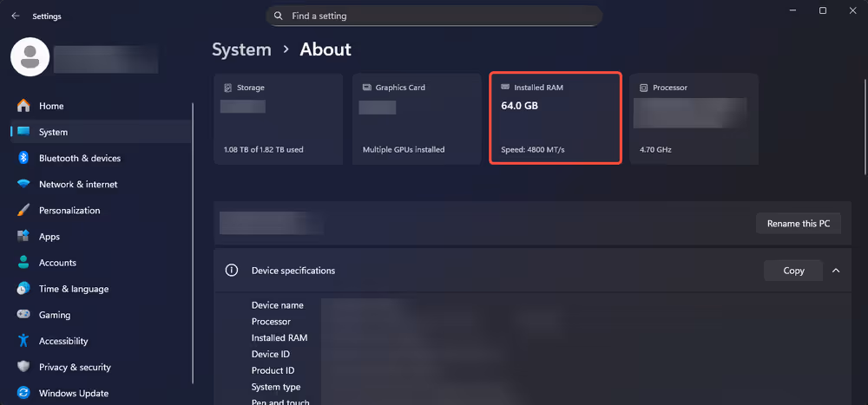This screenshot has width=868, height=405.
Task: Open the Storage info card
Action: (278, 119)
